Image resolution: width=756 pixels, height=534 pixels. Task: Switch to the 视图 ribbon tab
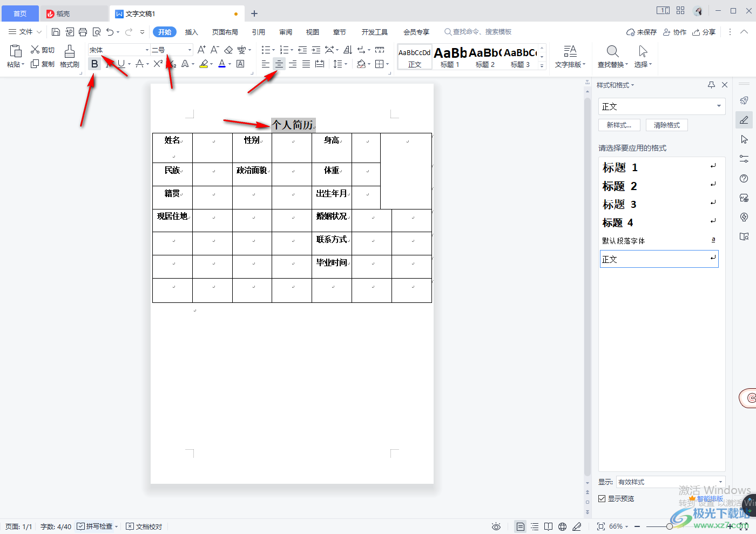click(x=313, y=32)
